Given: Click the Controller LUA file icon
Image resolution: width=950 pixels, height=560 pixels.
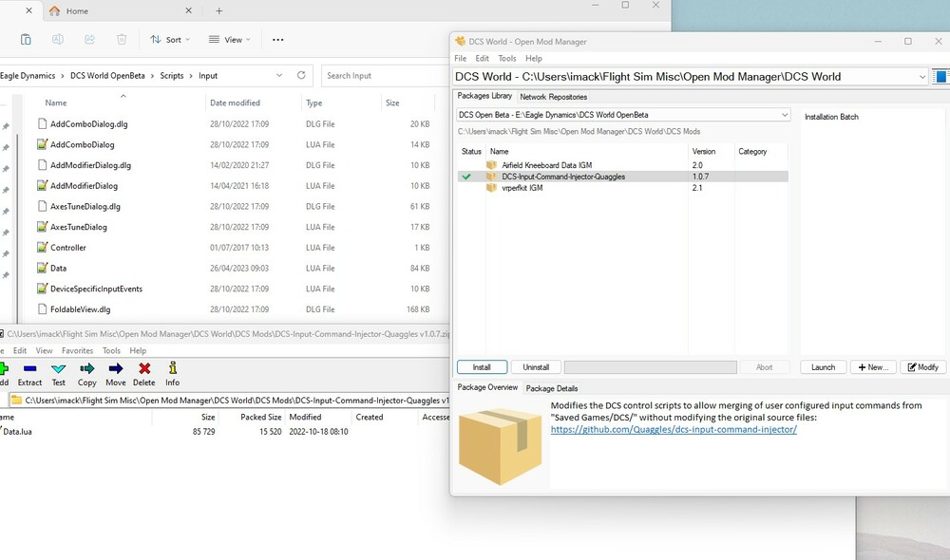Looking at the screenshot, I should [x=42, y=247].
